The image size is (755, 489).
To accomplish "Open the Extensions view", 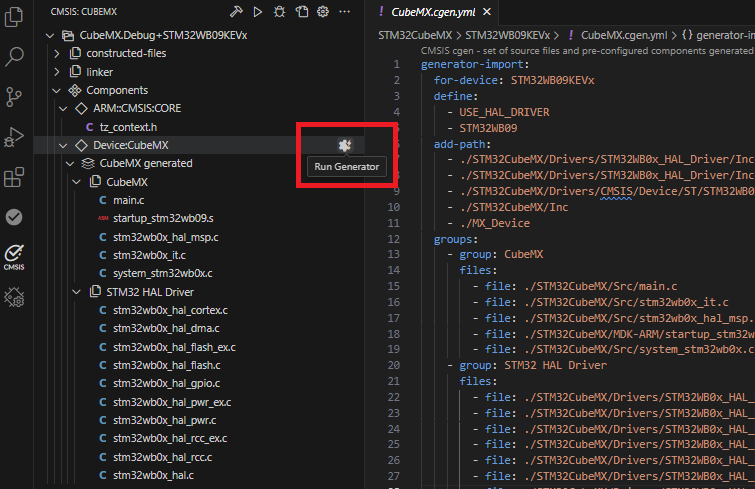I will (14, 178).
